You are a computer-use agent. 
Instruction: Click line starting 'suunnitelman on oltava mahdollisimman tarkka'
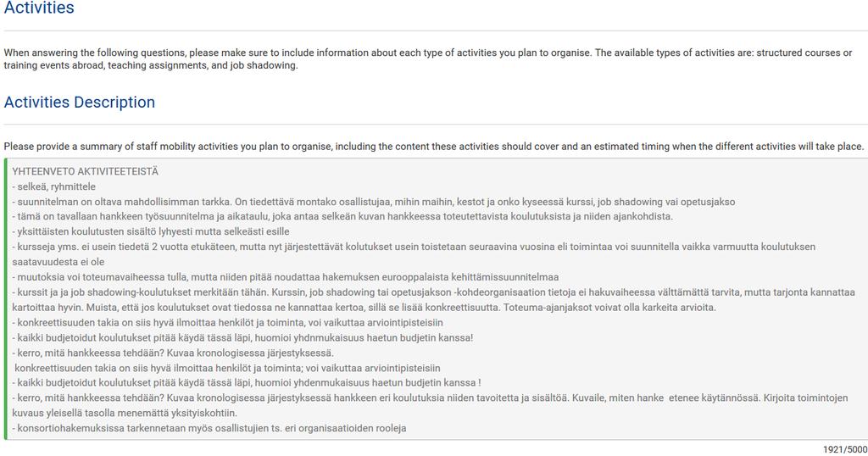(374, 202)
